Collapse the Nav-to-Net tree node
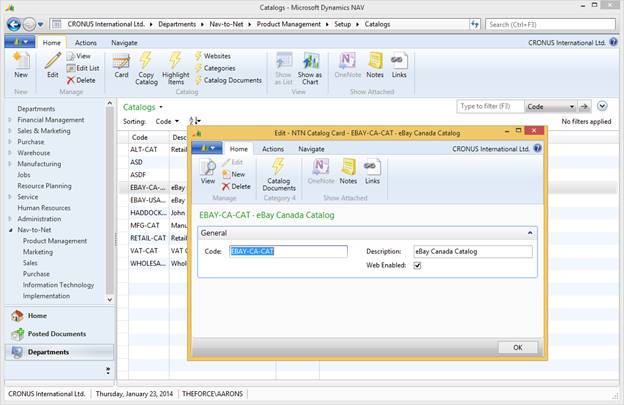The image size is (624, 405). (x=10, y=230)
